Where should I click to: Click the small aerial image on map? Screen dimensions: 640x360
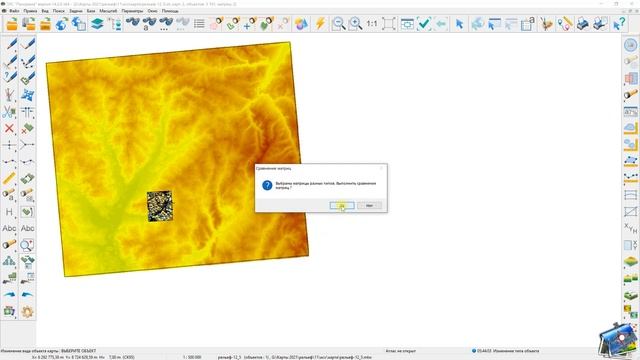[160, 206]
